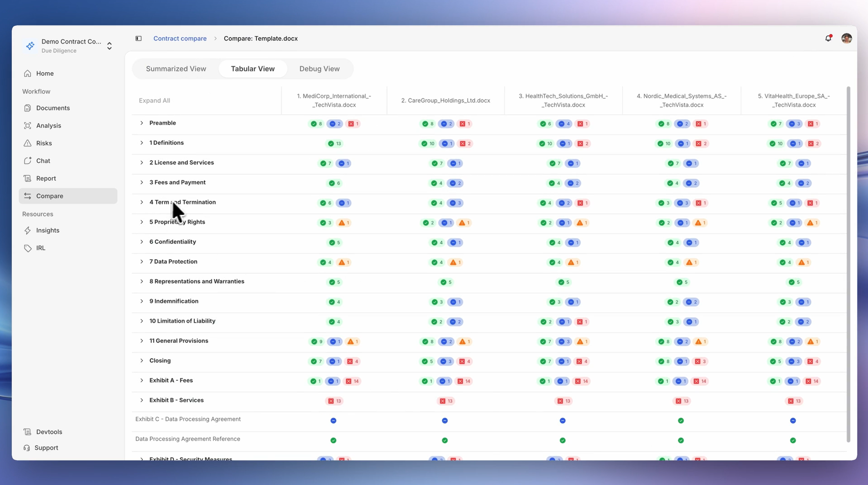
Task: Switch to Summarized View tab
Action: 176,69
